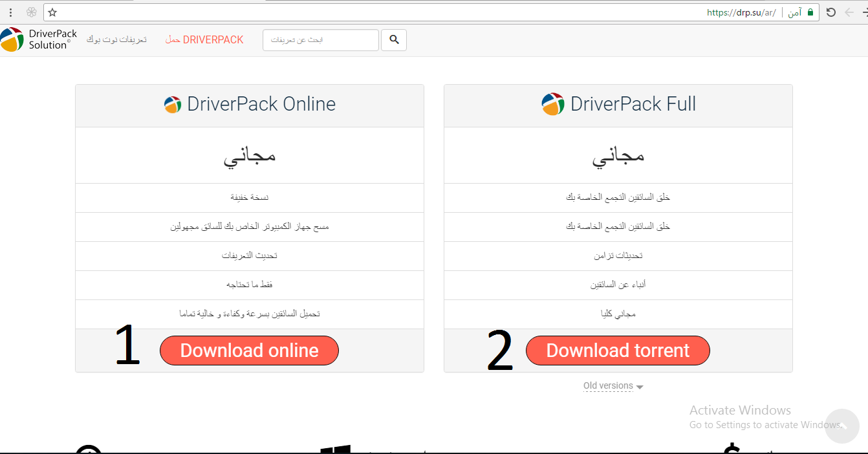Bookmark this page with the star icon

pyautogui.click(x=52, y=12)
